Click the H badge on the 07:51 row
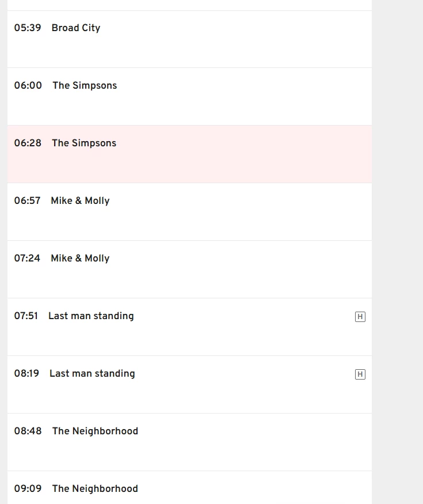Viewport: 423px width, 504px height. (360, 317)
